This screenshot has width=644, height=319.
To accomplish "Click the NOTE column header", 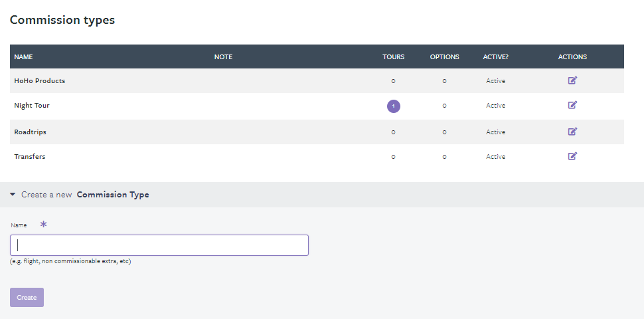I will [x=223, y=56].
